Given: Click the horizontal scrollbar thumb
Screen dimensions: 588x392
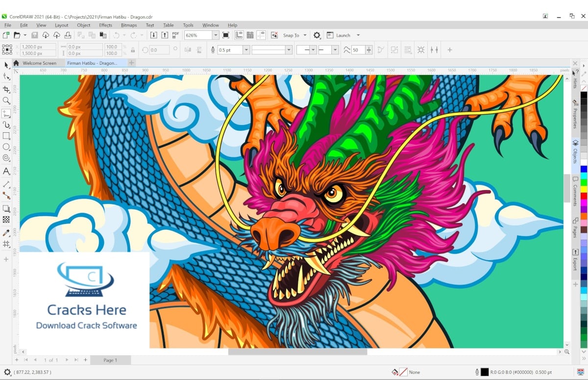Looking at the screenshot, I should point(297,352).
